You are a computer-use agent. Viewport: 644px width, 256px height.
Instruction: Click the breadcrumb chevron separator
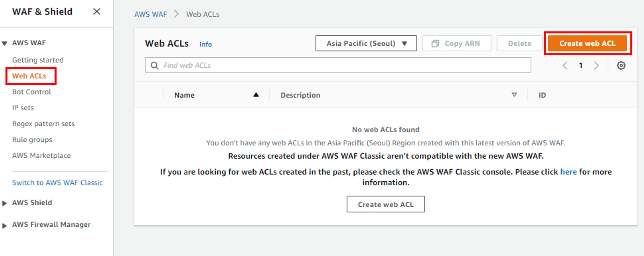pos(176,14)
